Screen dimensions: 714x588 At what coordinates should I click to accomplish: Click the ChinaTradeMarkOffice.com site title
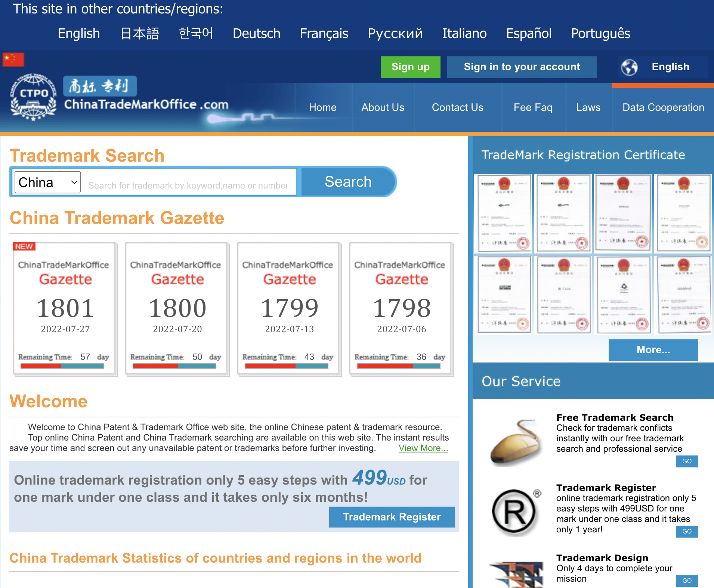146,105
